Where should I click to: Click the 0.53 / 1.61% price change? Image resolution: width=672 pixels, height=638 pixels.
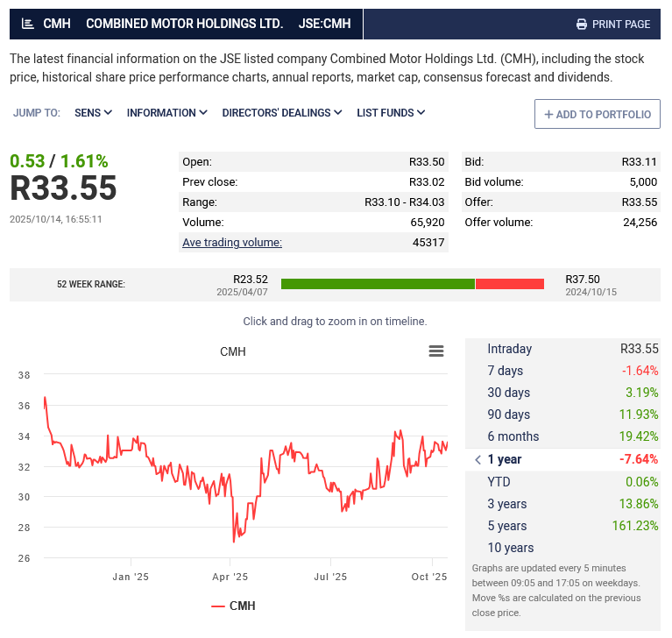click(59, 161)
